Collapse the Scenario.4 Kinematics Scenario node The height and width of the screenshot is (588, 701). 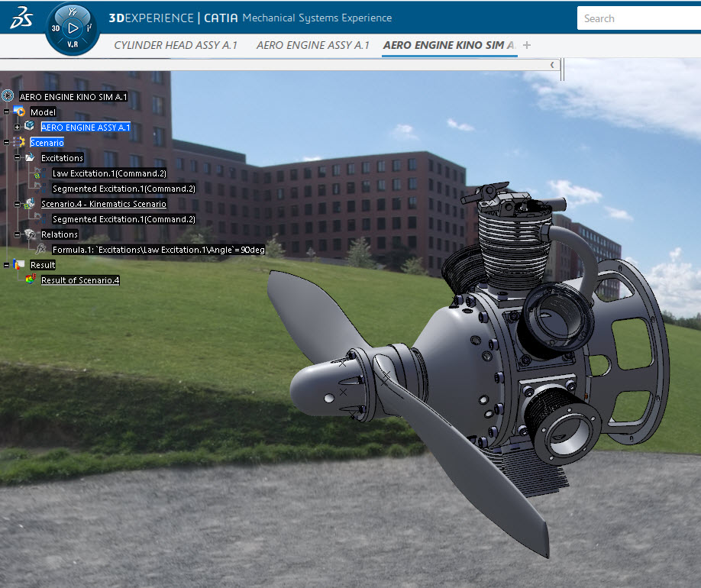coord(17,204)
